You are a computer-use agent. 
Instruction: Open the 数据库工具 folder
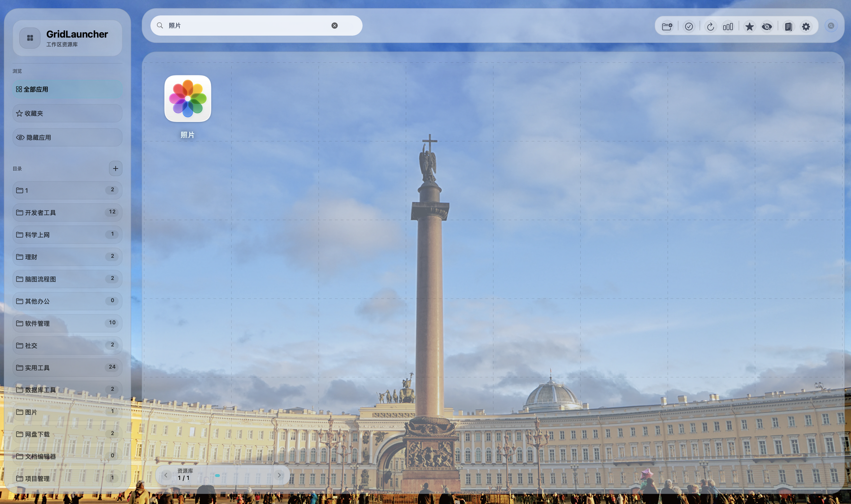tap(67, 390)
